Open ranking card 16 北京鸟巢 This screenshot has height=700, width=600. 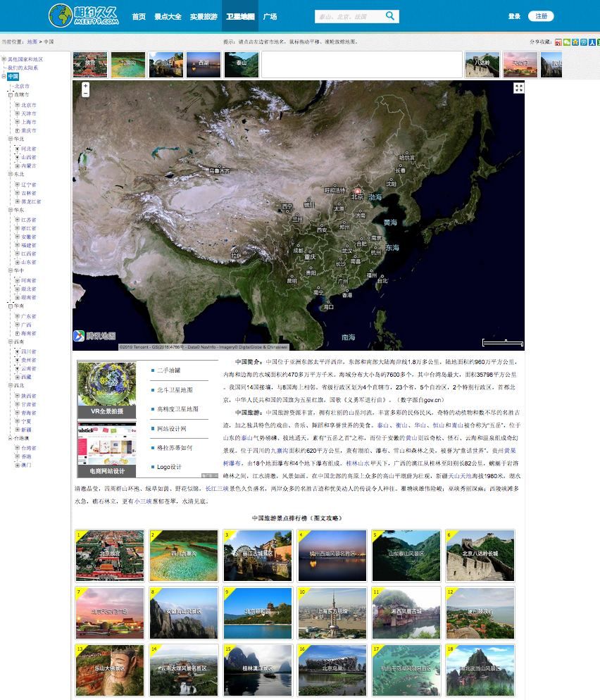tap(332, 670)
